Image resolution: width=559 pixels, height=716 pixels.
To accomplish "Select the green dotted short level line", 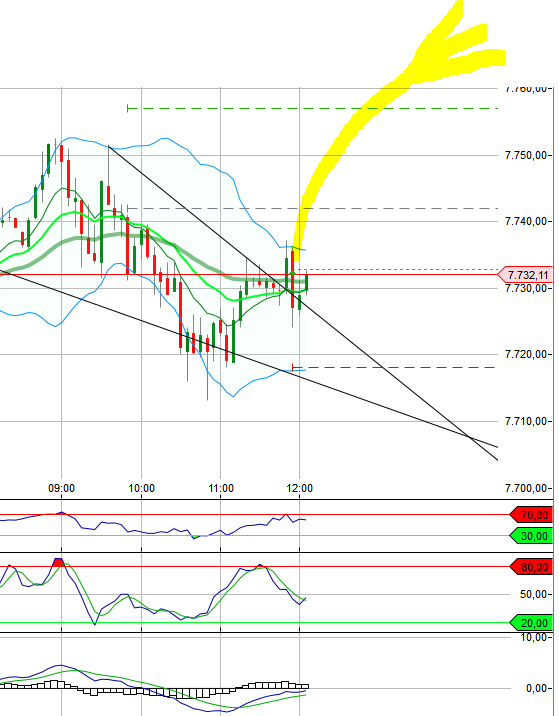I will [x=397, y=269].
